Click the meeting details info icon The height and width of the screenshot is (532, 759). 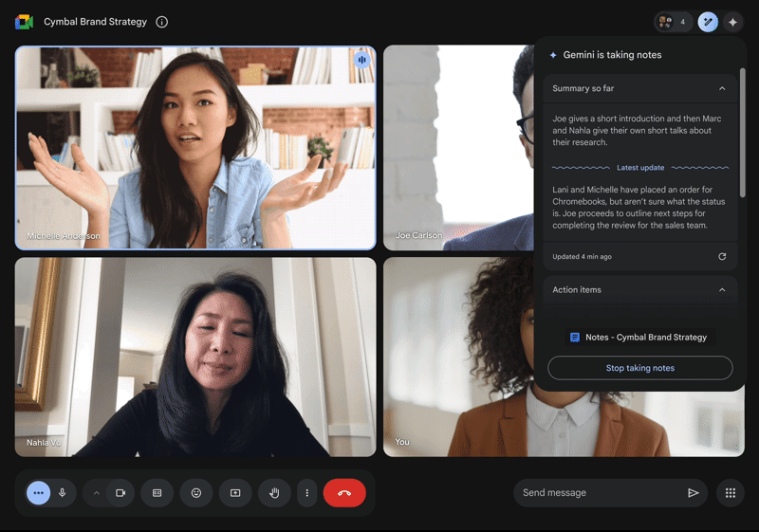[x=161, y=22]
